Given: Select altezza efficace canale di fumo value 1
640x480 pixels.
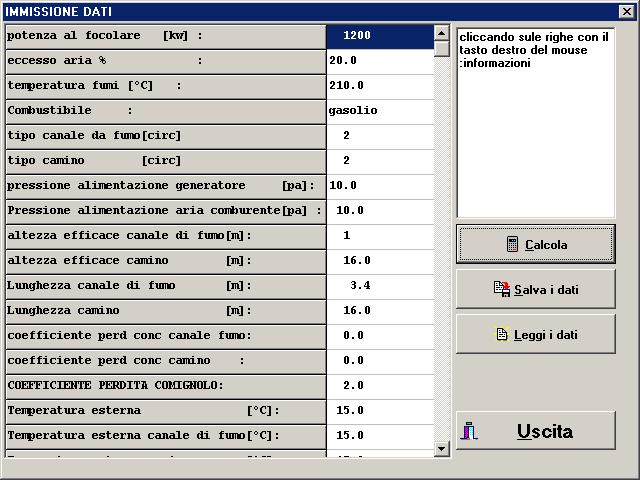Looking at the screenshot, I should click(x=380, y=236).
